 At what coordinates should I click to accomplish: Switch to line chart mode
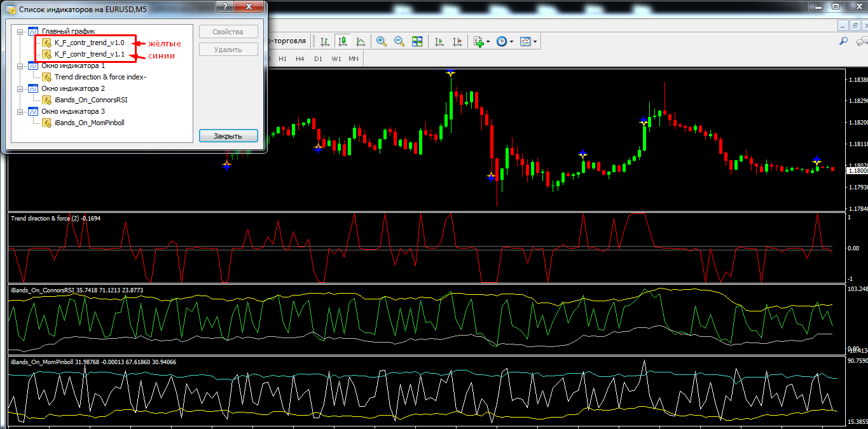click(x=361, y=41)
